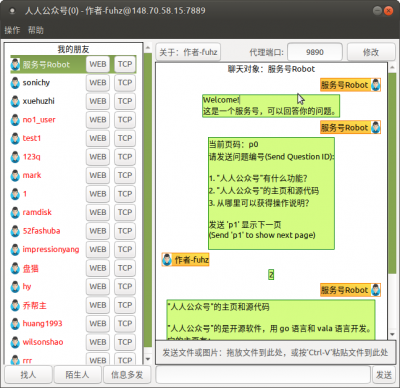The height and width of the screenshot is (388, 400).
Task: Click the avatar icon next to 服务号Robot in friends list
Action: pos(15,64)
